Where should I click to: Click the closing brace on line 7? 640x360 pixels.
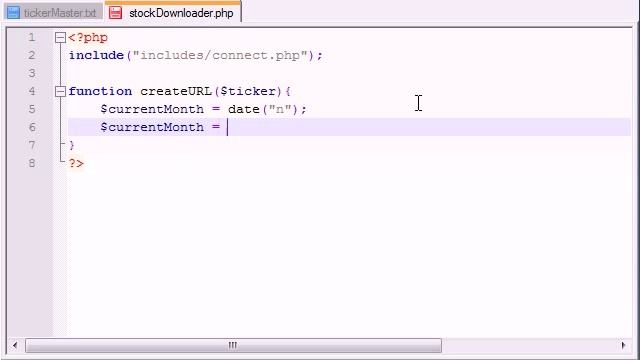click(72, 145)
